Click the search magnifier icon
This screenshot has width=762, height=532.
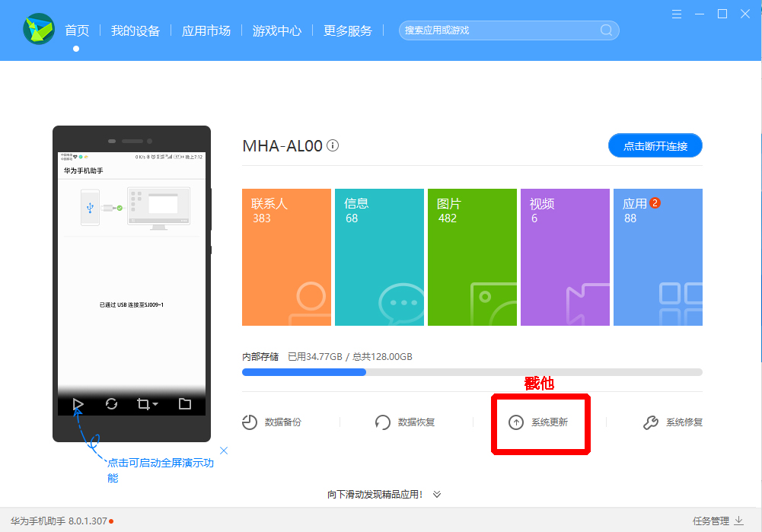(606, 30)
